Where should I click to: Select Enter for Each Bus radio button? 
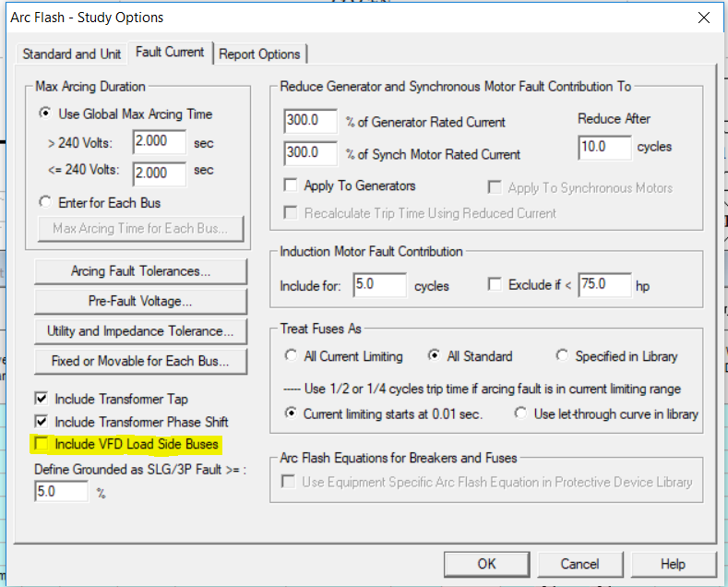(x=45, y=202)
